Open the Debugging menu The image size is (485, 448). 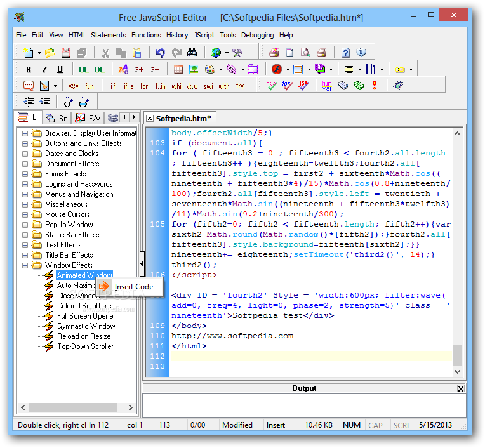tap(257, 35)
